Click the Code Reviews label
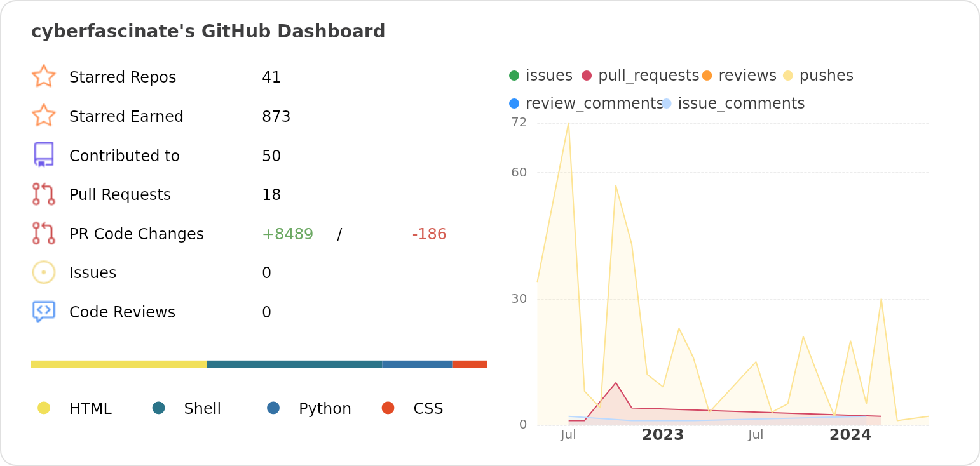Viewport: 980px width, 466px height. click(122, 312)
